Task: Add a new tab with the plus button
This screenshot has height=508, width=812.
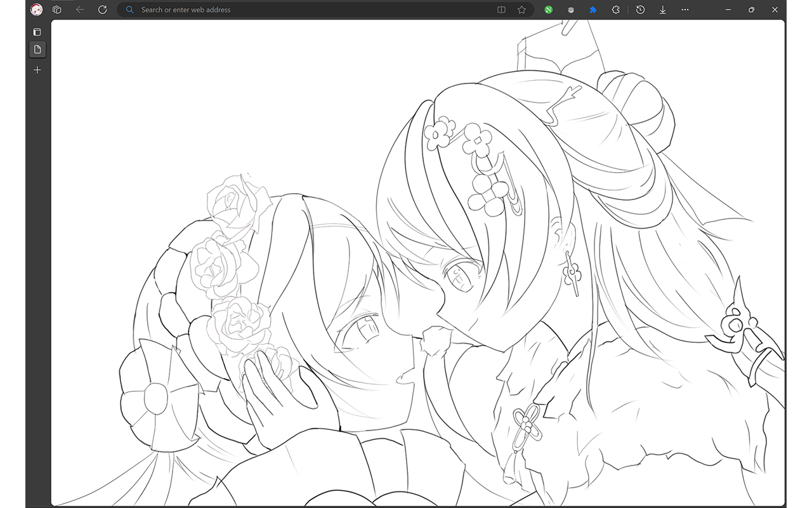Action: 37,70
